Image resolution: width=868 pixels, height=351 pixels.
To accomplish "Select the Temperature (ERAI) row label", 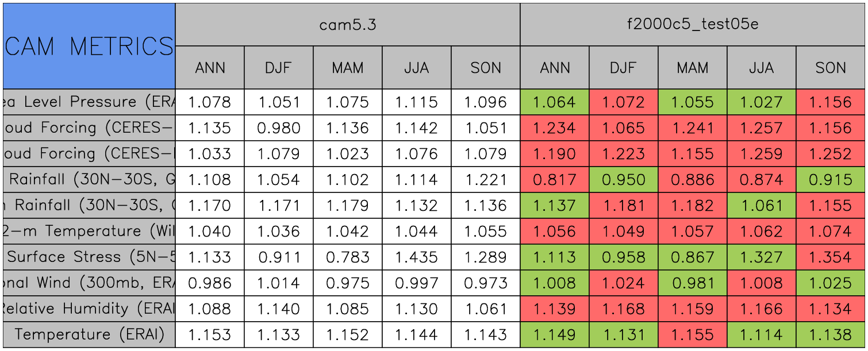I will coord(89,334).
